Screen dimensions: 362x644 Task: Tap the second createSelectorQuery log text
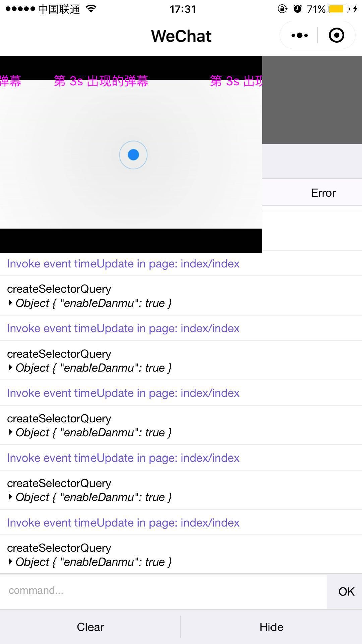pyautogui.click(x=59, y=354)
